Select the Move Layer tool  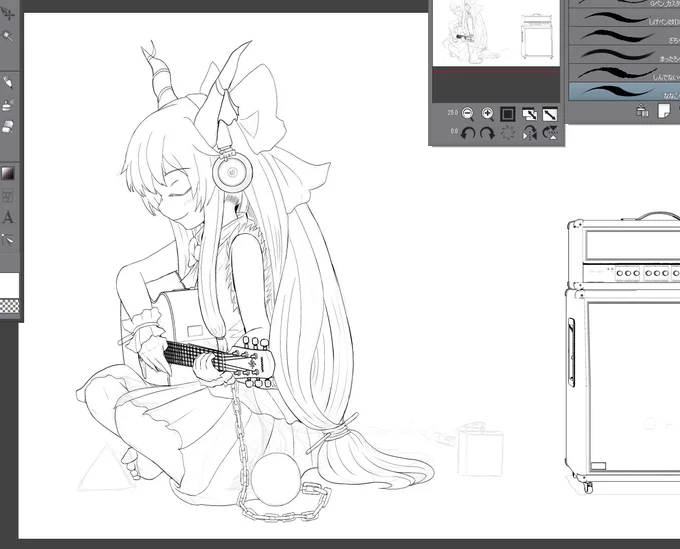tap(7, 15)
